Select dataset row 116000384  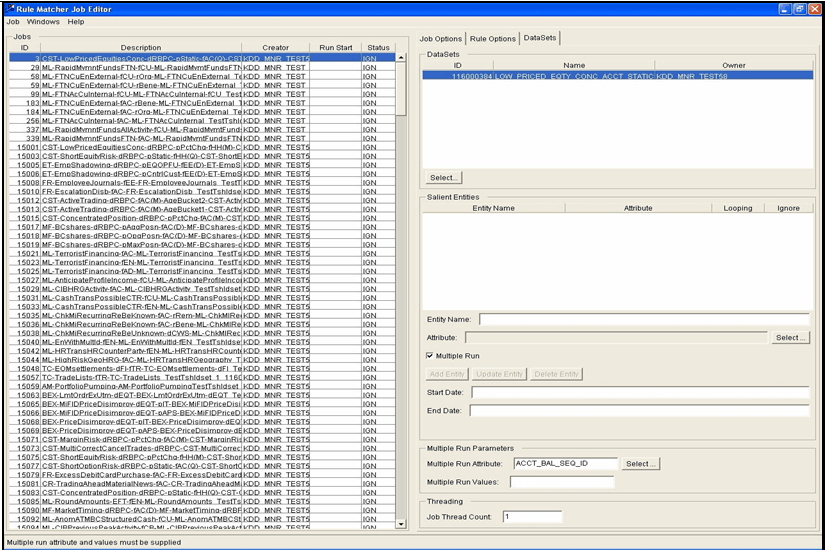click(618, 76)
